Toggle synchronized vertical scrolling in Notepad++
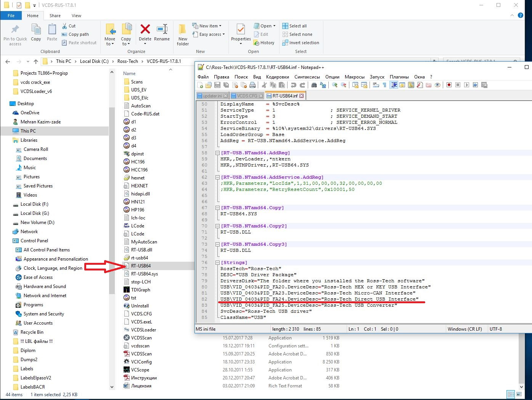This screenshot has height=400, width=532. click(x=355, y=85)
